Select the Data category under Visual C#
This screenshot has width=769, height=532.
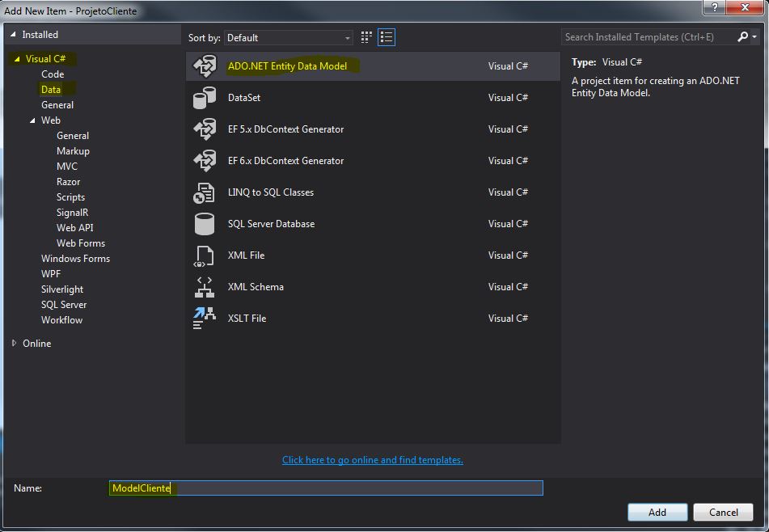53,89
